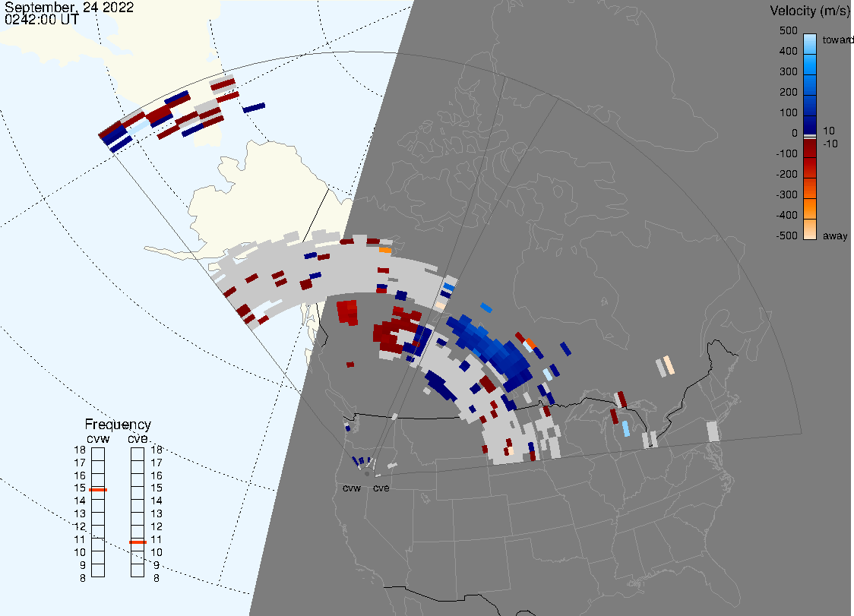Click the 'cvw' radar site label on map
Screen dimensions: 854x616
pos(352,488)
